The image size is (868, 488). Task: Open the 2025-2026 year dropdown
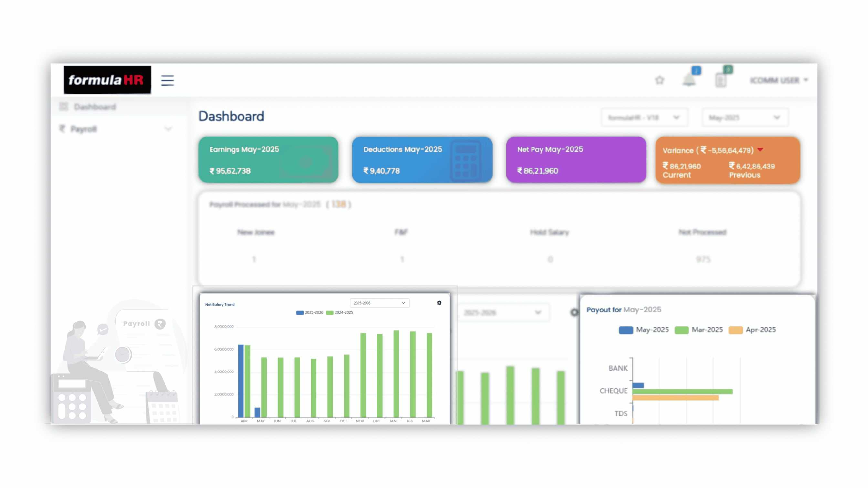(x=379, y=303)
